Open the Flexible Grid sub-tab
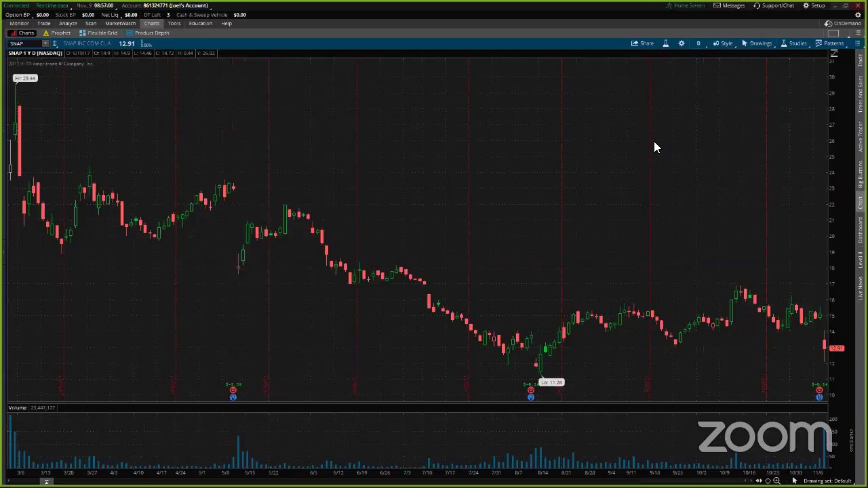This screenshot has height=488, width=868. point(98,33)
